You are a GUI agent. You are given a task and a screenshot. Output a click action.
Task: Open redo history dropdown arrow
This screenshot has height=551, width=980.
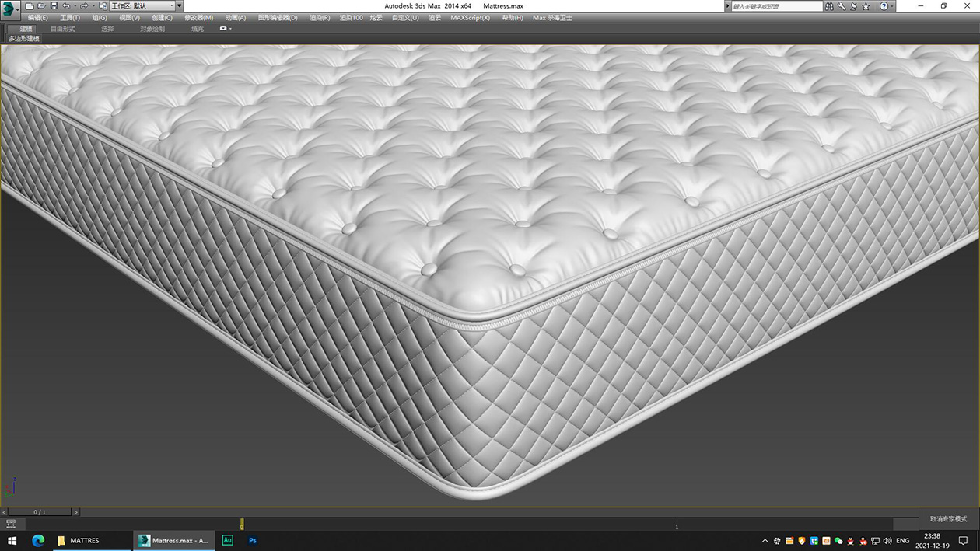point(93,6)
